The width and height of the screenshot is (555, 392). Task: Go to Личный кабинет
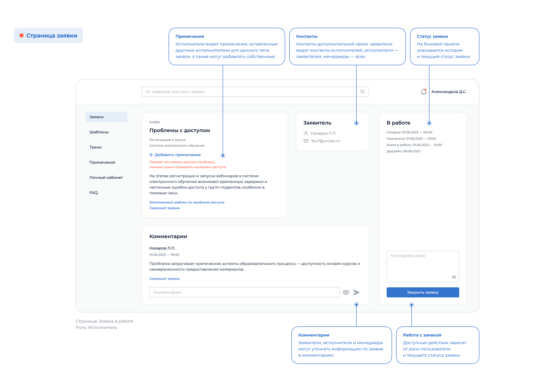(x=106, y=177)
